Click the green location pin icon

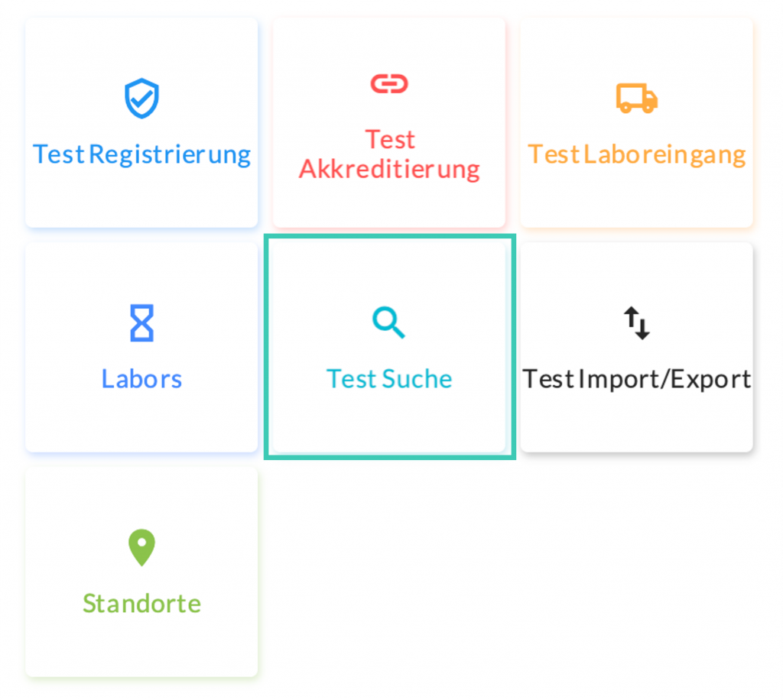pos(141,548)
